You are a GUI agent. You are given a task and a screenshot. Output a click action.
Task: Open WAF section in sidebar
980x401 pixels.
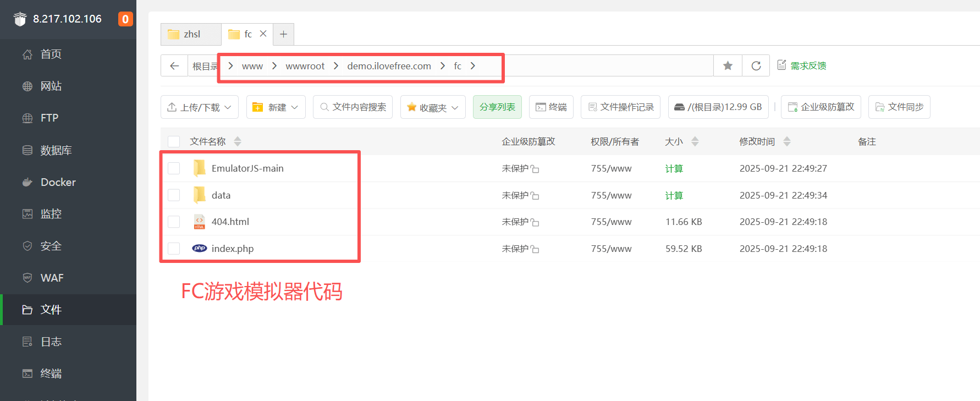[52, 278]
